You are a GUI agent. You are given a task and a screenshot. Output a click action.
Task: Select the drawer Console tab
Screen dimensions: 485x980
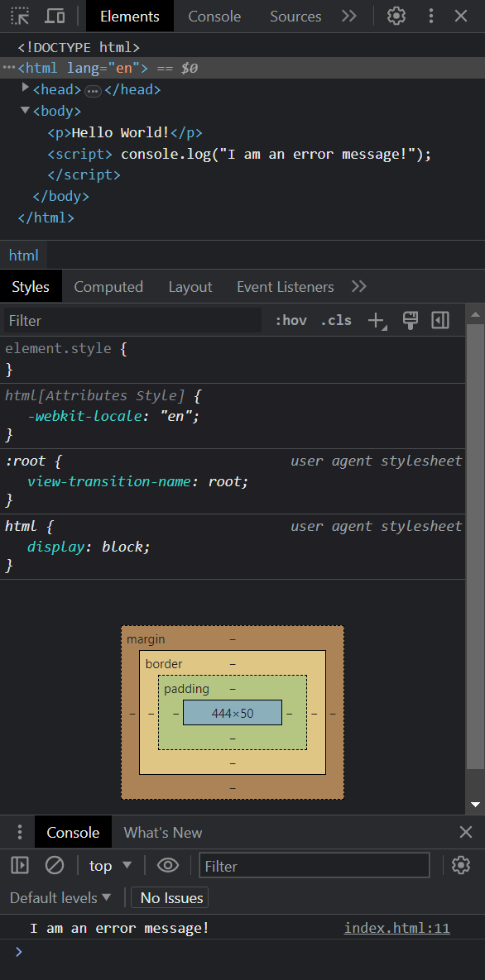click(x=73, y=832)
